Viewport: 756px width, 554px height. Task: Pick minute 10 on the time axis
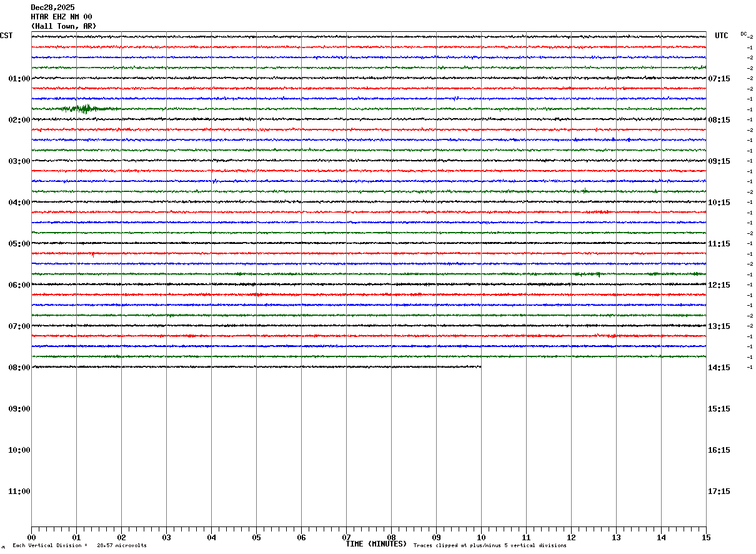tap(481, 537)
